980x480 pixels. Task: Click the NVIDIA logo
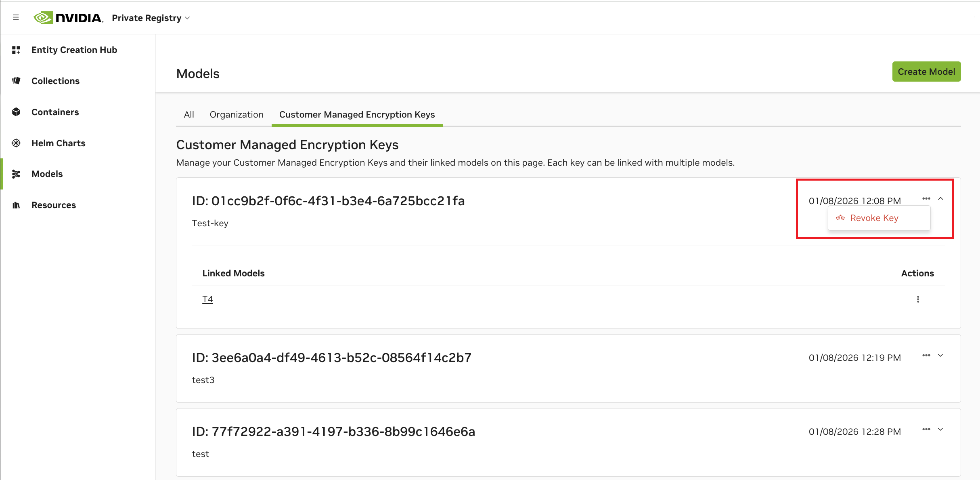(x=68, y=18)
